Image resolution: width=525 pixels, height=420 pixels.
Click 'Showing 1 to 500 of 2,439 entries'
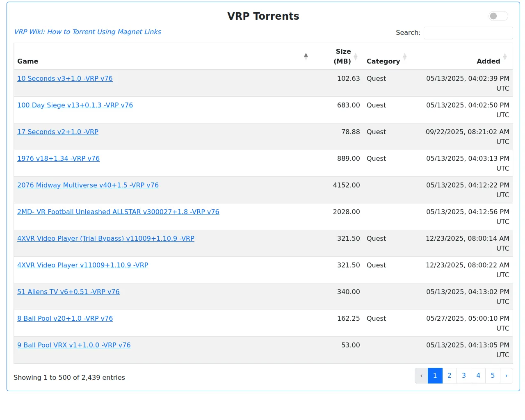click(69, 377)
